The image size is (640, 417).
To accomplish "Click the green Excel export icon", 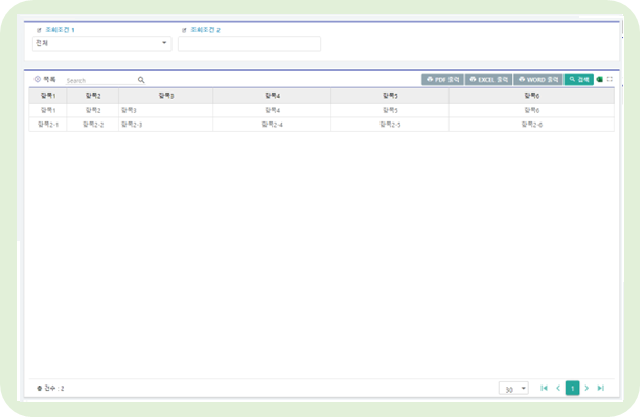I will [x=600, y=80].
